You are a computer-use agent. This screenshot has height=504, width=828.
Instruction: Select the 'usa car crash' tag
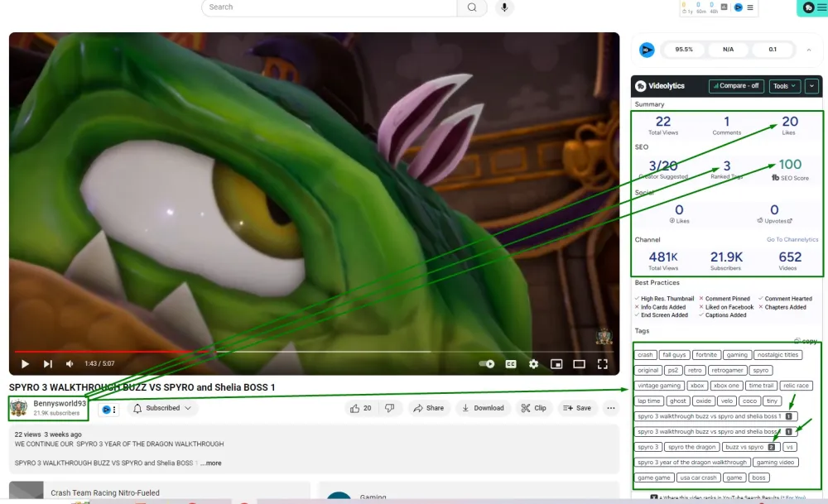pyautogui.click(x=698, y=477)
